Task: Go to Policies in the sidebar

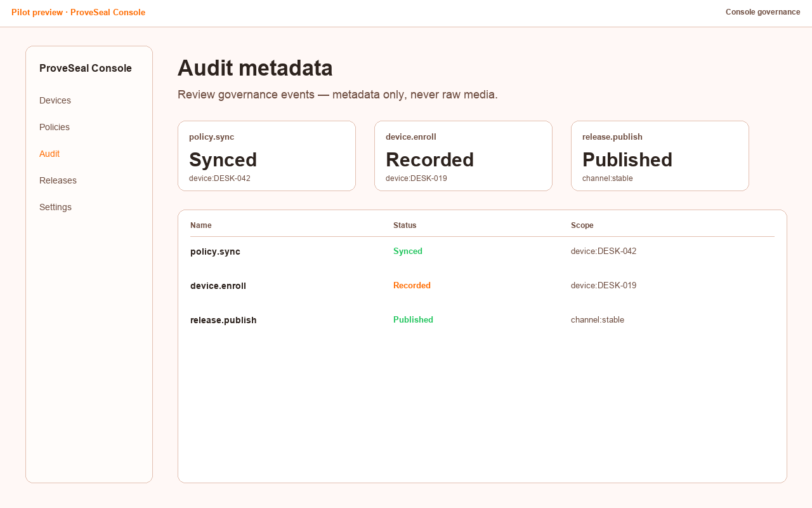Action: pyautogui.click(x=55, y=127)
